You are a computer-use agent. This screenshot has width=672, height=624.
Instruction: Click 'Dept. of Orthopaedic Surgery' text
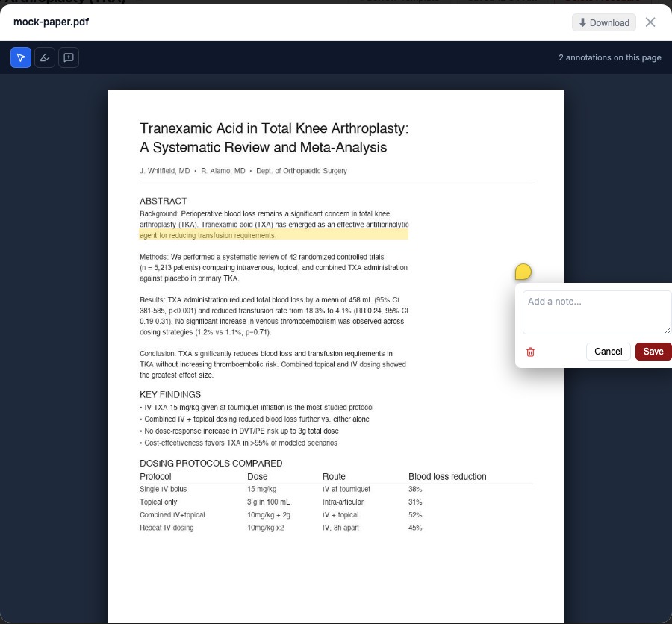pos(302,171)
